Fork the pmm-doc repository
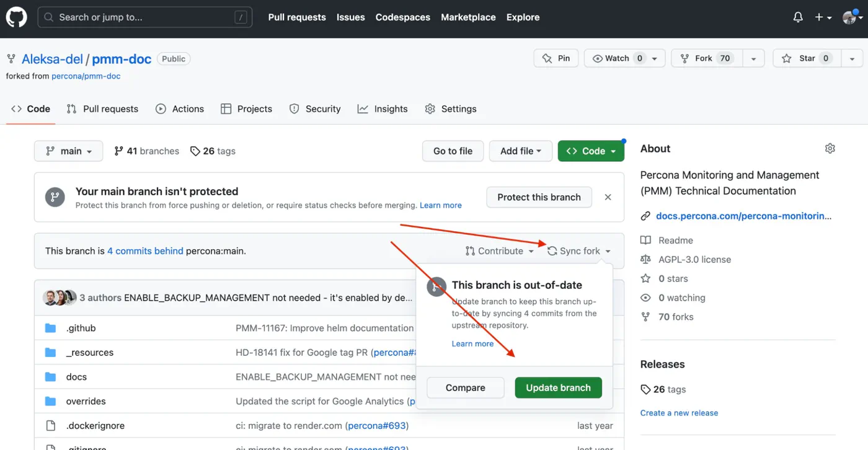 coord(707,58)
